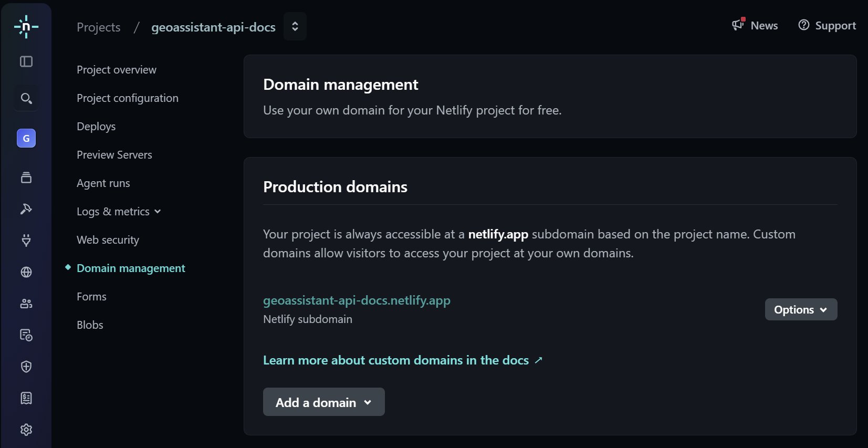Open the geoassistant-api-docs.netlify.app link

click(357, 300)
